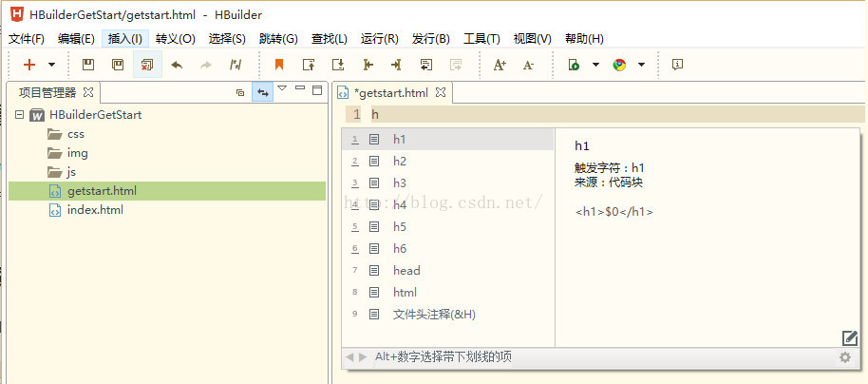Select the HBuilderGetStart project

[x=95, y=115]
